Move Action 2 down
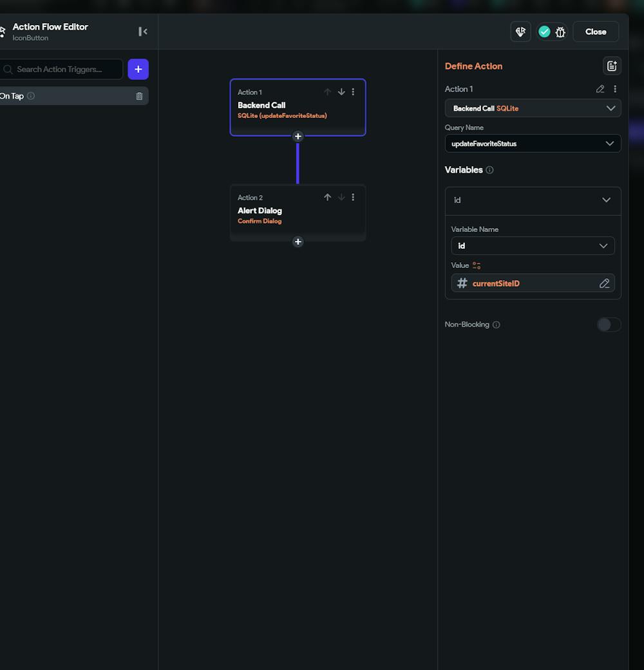Screen dimensions: 644x670 (341, 197)
